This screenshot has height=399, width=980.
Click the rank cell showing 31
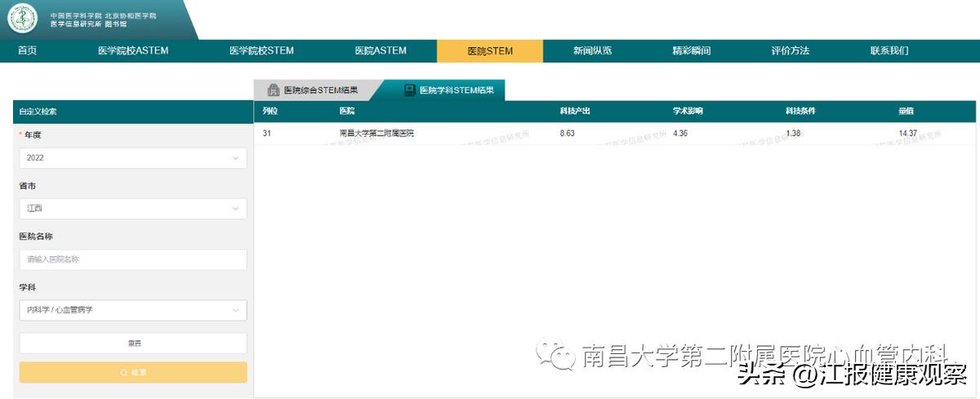tap(267, 133)
